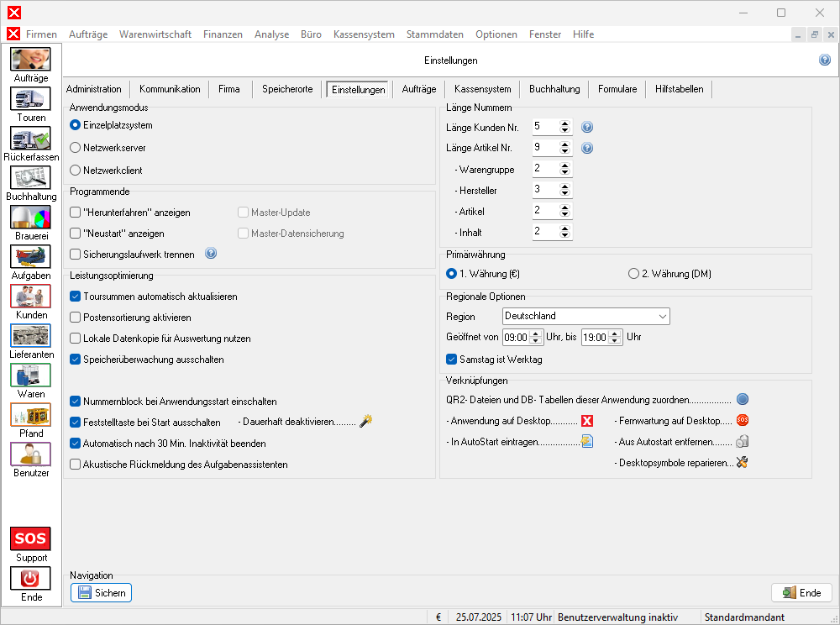Screen dimensions: 840x625
Task: Click the Desktopsymbole reparieren tools icon
Action: pyautogui.click(x=742, y=462)
